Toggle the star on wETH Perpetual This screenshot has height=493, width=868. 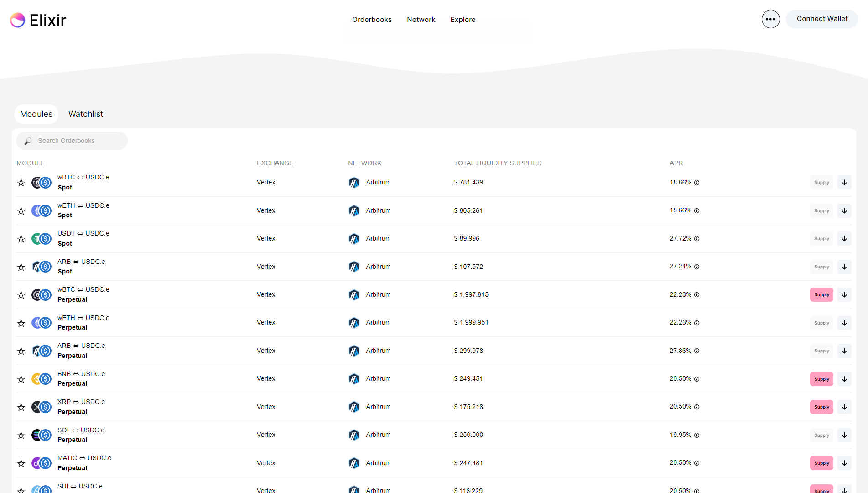coord(21,323)
